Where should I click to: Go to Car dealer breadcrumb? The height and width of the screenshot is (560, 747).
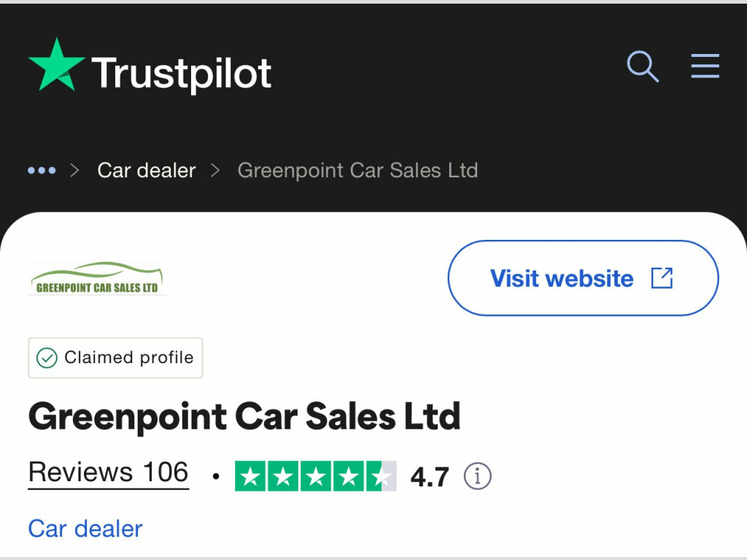point(147,171)
